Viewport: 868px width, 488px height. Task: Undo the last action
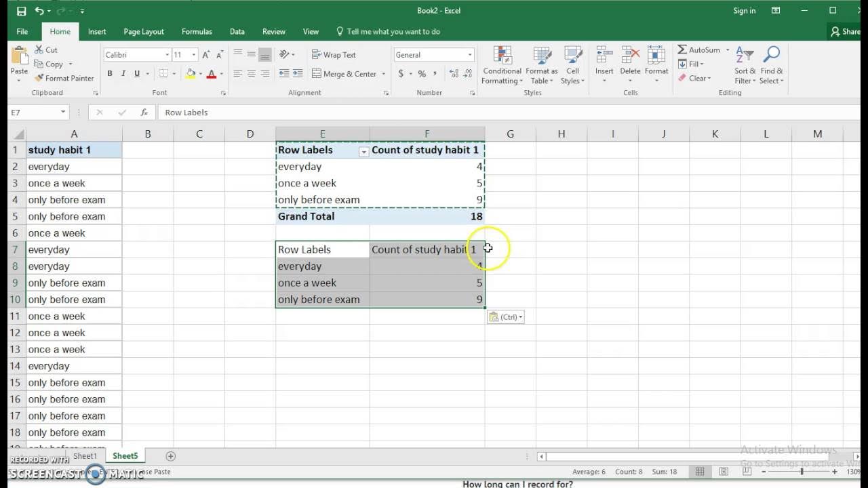click(39, 11)
